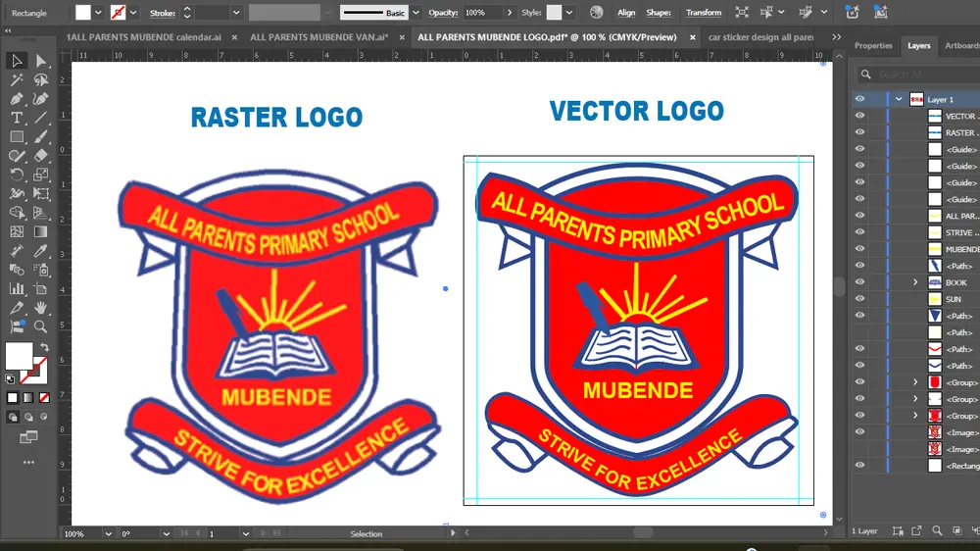The height and width of the screenshot is (551, 980).
Task: Click the white Fill color swatch in toolbar
Action: [19, 356]
